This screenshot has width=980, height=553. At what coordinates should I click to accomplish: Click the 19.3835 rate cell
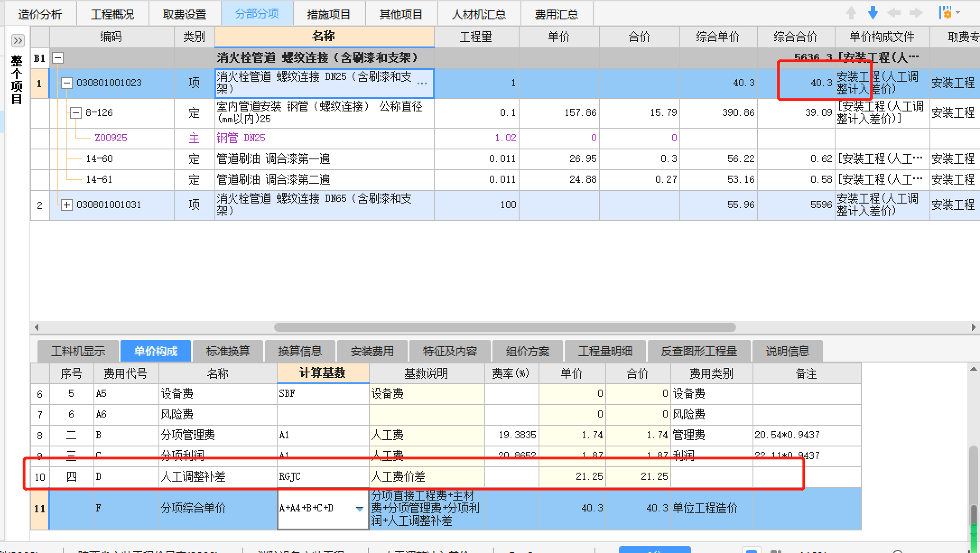511,435
